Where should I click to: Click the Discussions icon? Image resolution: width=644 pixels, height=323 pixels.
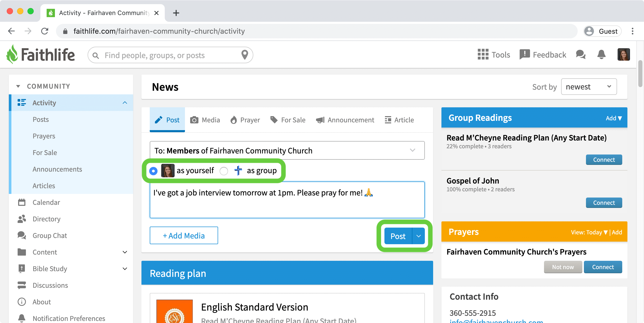[x=22, y=285]
